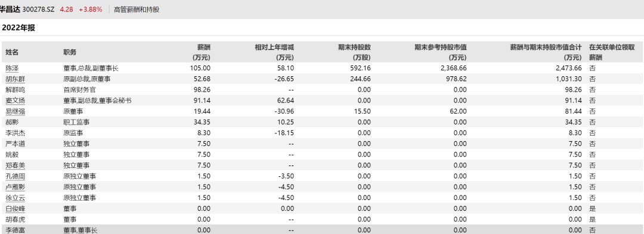This screenshot has height=234, width=644.
Task: Open 胡东群 name link
Action: 15,79
